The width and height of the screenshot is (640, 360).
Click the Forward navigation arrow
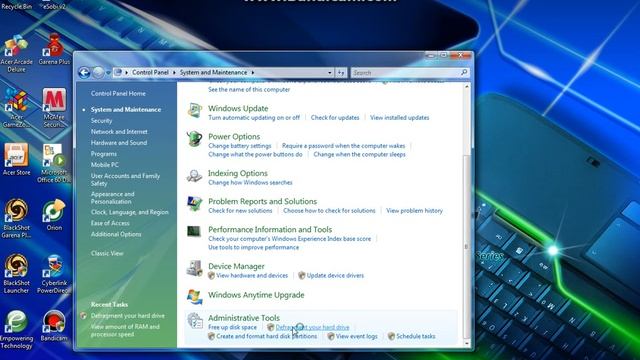pos(98,73)
